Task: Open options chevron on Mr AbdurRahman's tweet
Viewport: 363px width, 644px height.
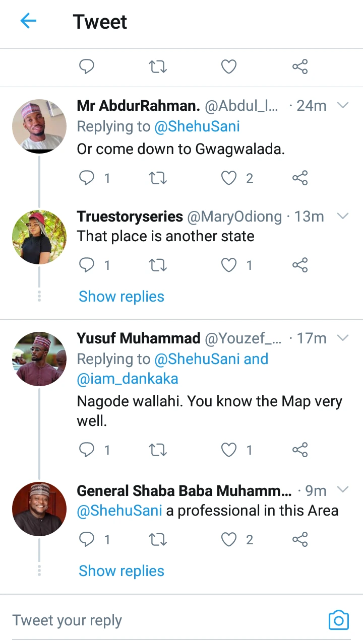Action: point(343,105)
